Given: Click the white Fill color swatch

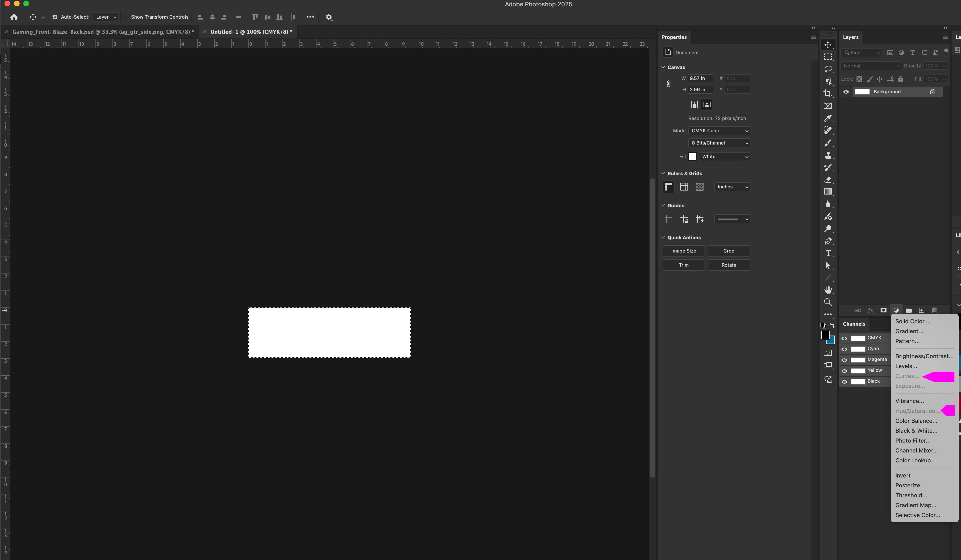Looking at the screenshot, I should click(x=692, y=157).
